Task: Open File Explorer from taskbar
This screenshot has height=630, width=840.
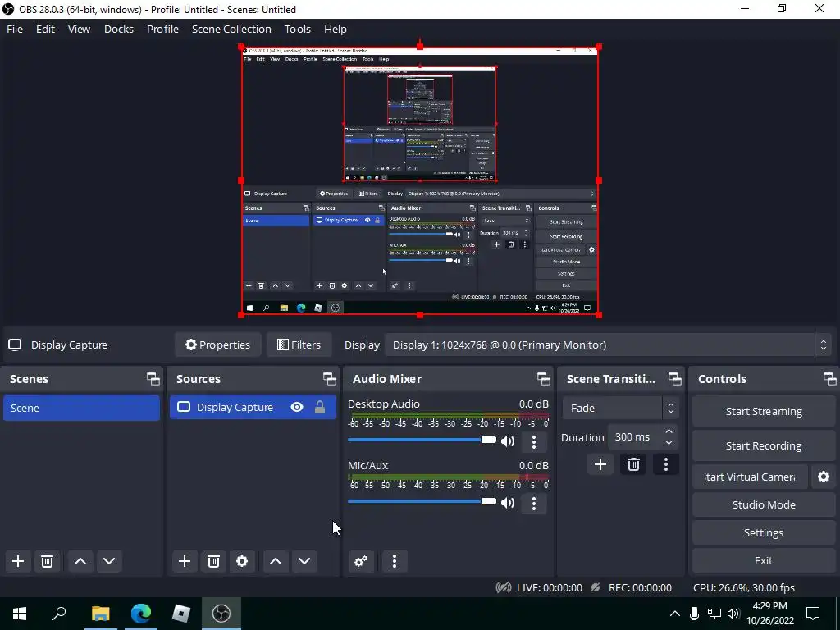Action: pos(100,614)
